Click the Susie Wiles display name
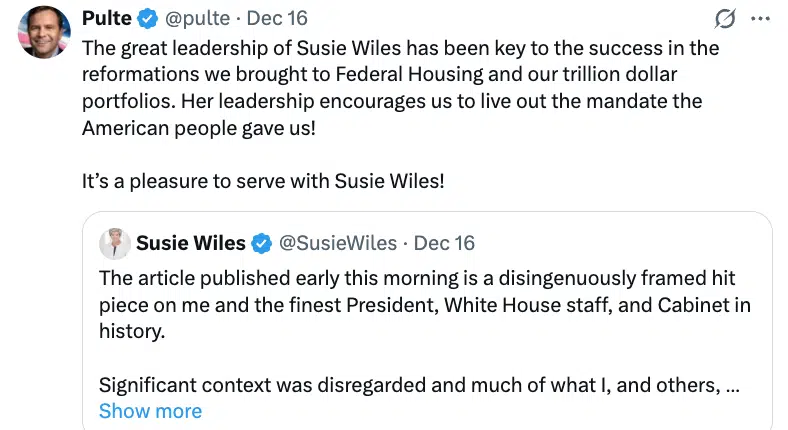788x430 pixels. click(x=190, y=243)
